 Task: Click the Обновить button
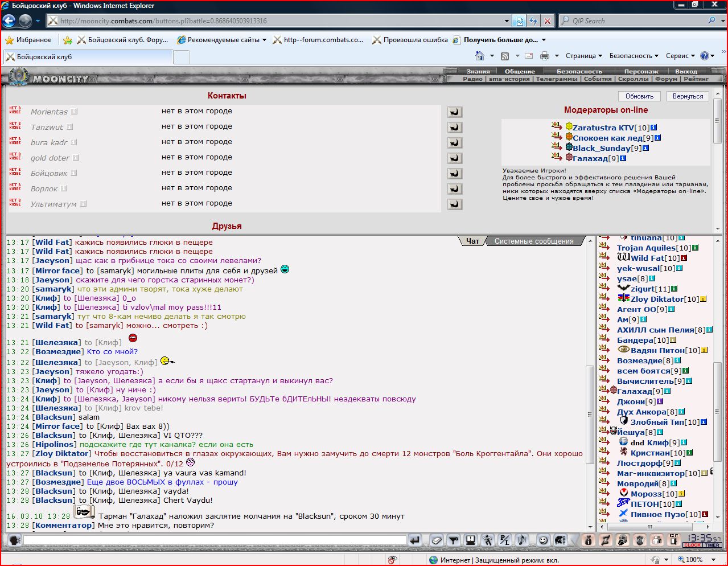coord(639,96)
